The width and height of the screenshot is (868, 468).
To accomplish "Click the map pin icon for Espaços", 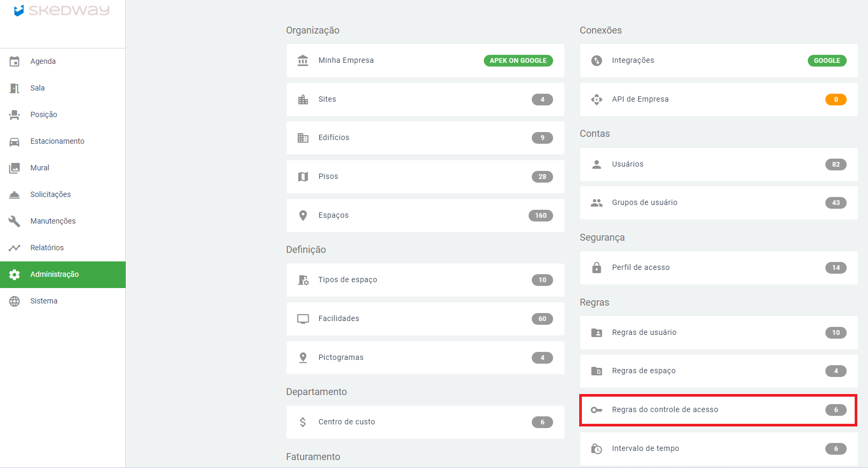I will [x=303, y=216].
